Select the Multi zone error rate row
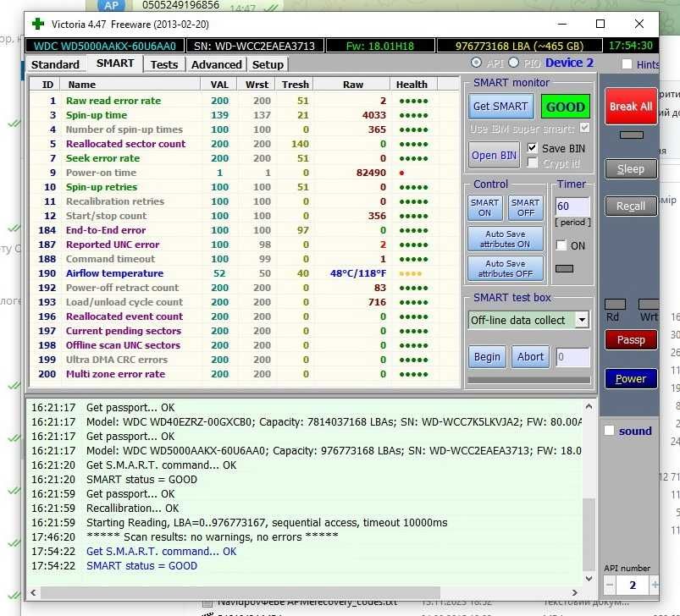The height and width of the screenshot is (616, 680). (244, 374)
